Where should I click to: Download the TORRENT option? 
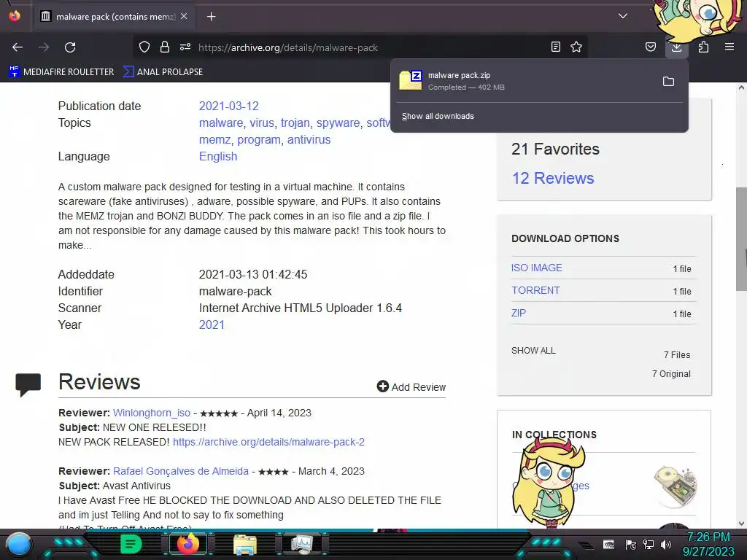pyautogui.click(x=535, y=290)
